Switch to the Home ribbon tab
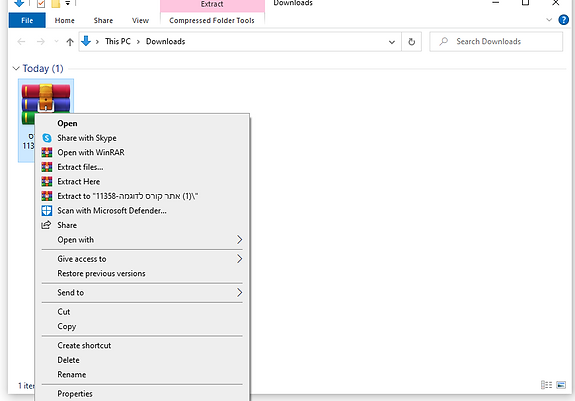 [x=65, y=21]
